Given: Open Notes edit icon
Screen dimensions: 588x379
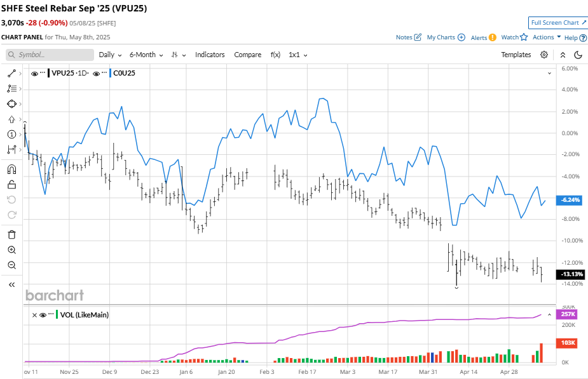Looking at the screenshot, I should [418, 37].
